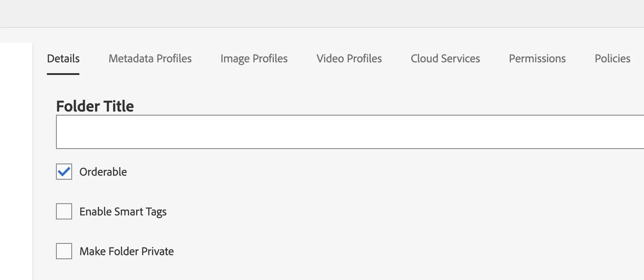Select the Cloud Services tab

pos(446,59)
